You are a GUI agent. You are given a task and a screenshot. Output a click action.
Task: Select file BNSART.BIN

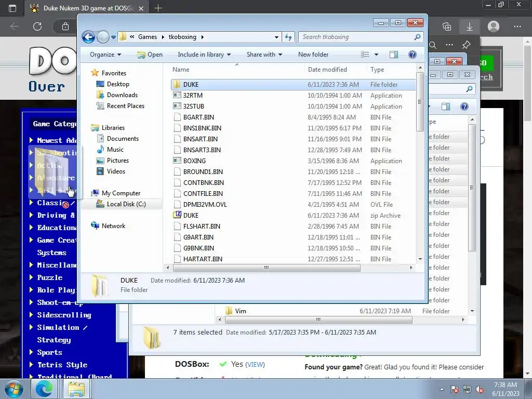pos(201,139)
